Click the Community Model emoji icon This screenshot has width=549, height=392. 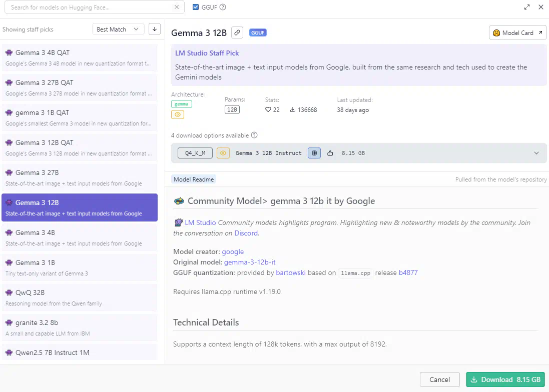pos(179,201)
